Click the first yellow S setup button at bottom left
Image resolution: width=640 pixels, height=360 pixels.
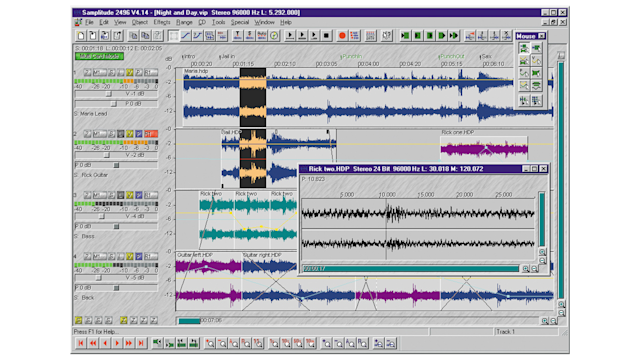tap(78, 320)
